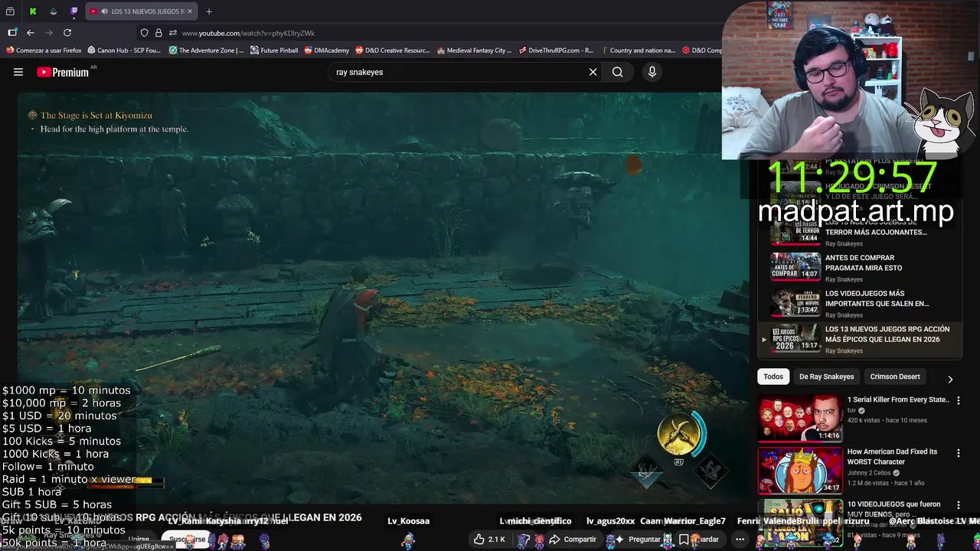Open options menu for 10 VIDEOJUEGOS video

click(959, 504)
